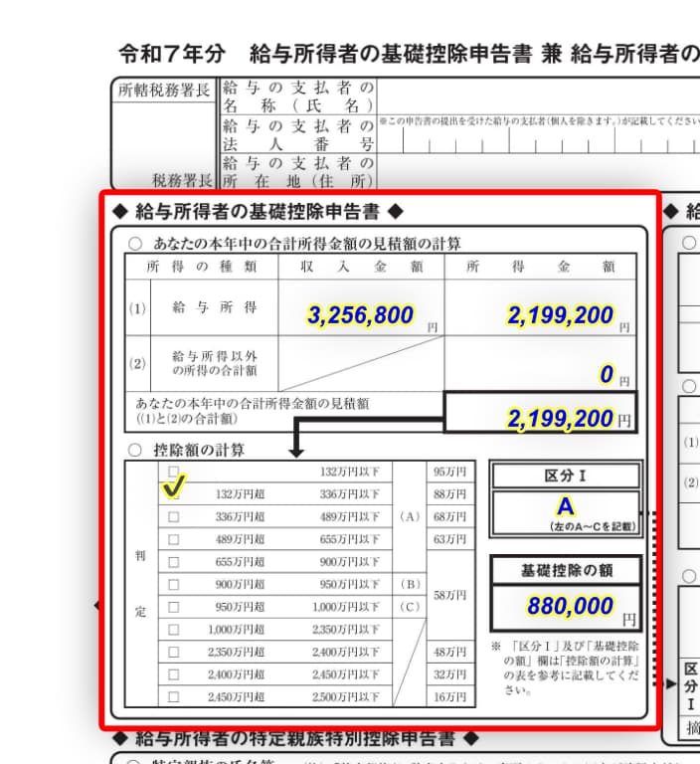This screenshot has height=764, width=700.
Task: Click the 給与所得 所得金額 field in row (1)
Action: click(x=540, y=315)
